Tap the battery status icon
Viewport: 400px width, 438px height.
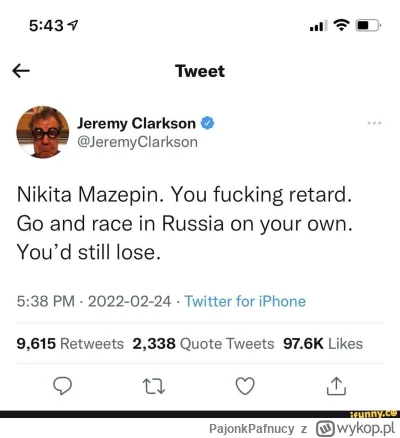point(368,25)
